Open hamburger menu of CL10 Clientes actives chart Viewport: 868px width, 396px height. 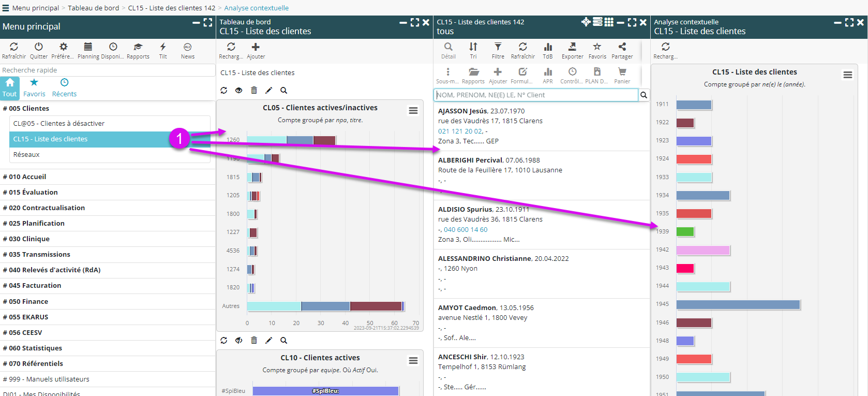(413, 361)
